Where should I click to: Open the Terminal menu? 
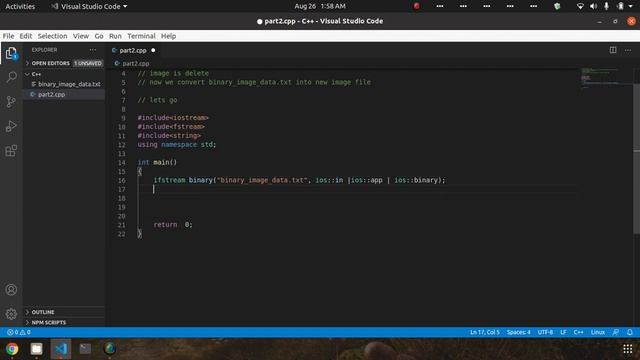pyautogui.click(x=141, y=36)
